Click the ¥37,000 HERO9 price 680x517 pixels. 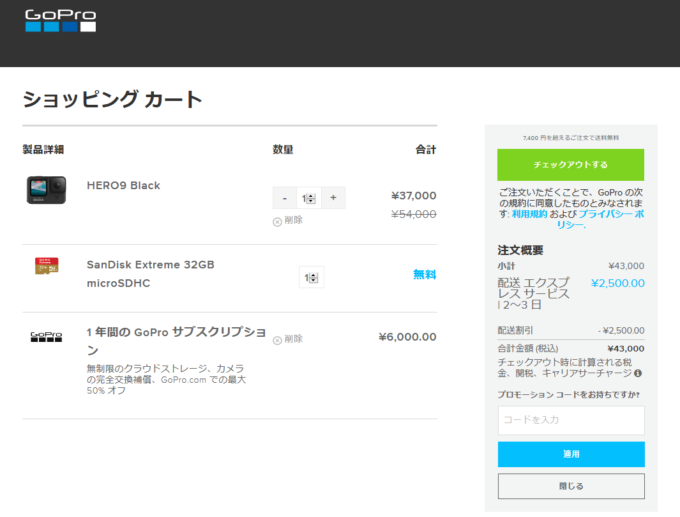tap(414, 196)
